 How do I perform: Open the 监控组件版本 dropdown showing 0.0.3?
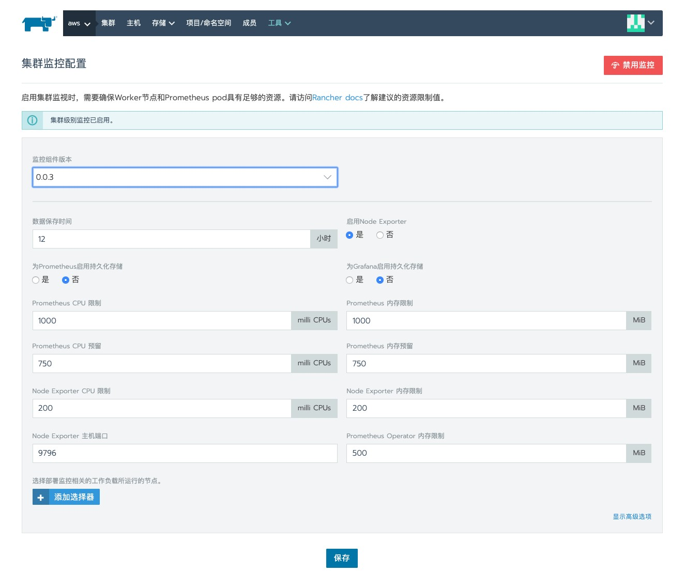(185, 177)
